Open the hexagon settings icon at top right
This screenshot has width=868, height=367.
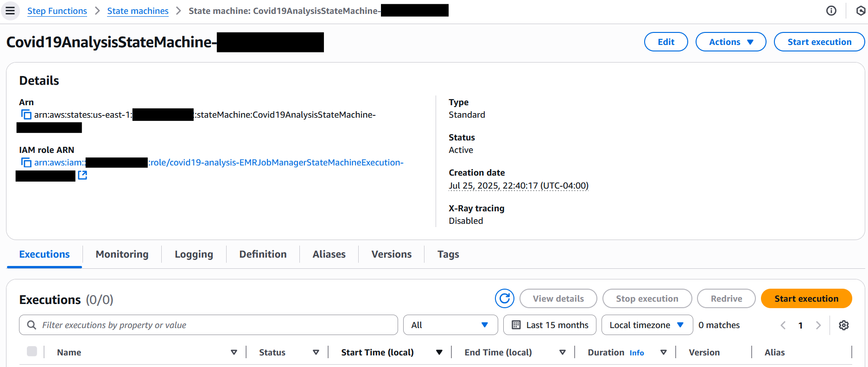click(861, 11)
